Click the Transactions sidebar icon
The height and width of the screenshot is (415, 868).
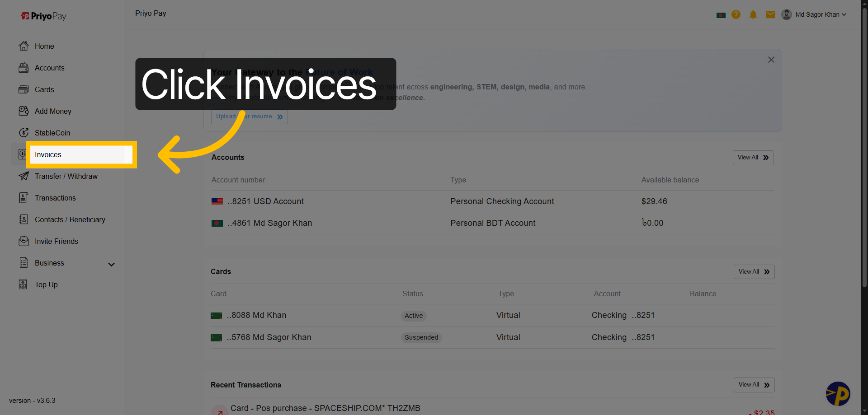click(24, 198)
